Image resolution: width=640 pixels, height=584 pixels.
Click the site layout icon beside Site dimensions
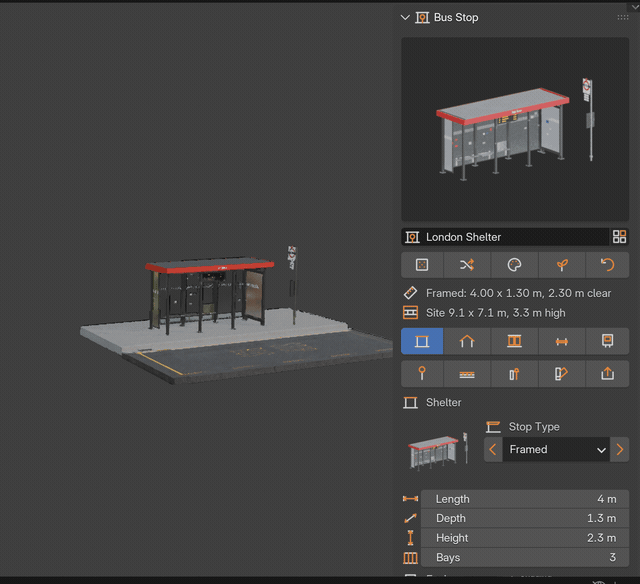click(410, 313)
